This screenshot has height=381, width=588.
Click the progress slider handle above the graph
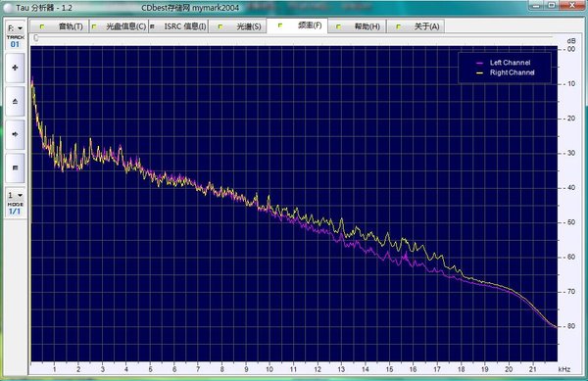tap(35, 38)
